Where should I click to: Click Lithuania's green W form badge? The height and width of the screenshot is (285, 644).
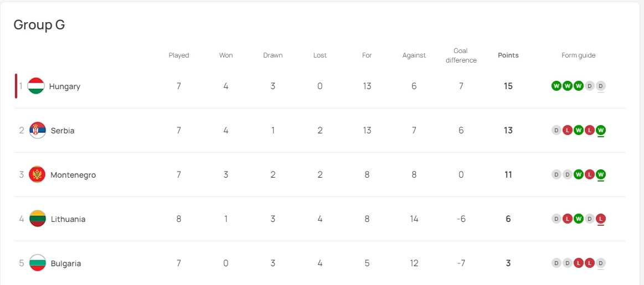579,219
